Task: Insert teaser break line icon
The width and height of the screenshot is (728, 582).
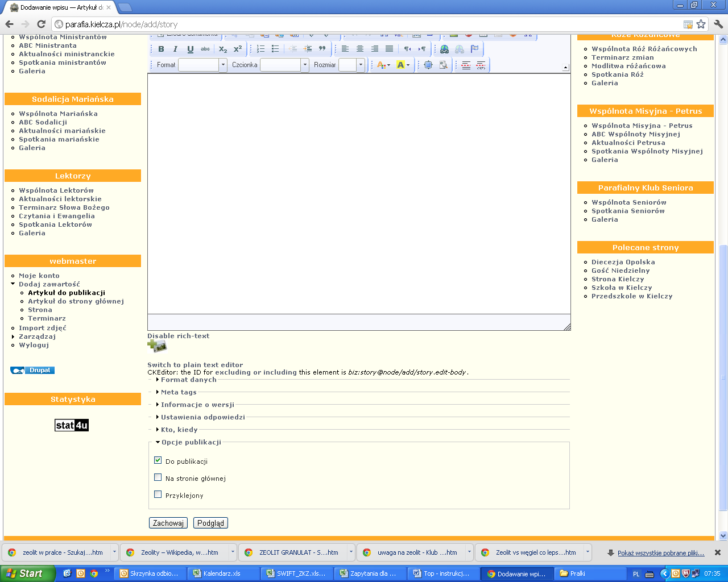Action: coord(466,65)
